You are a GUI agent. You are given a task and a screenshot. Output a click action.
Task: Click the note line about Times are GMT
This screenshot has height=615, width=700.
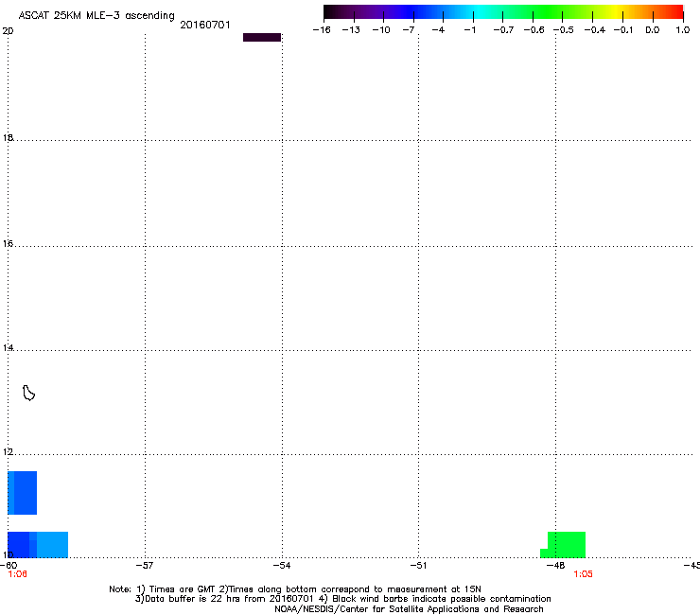[295, 589]
